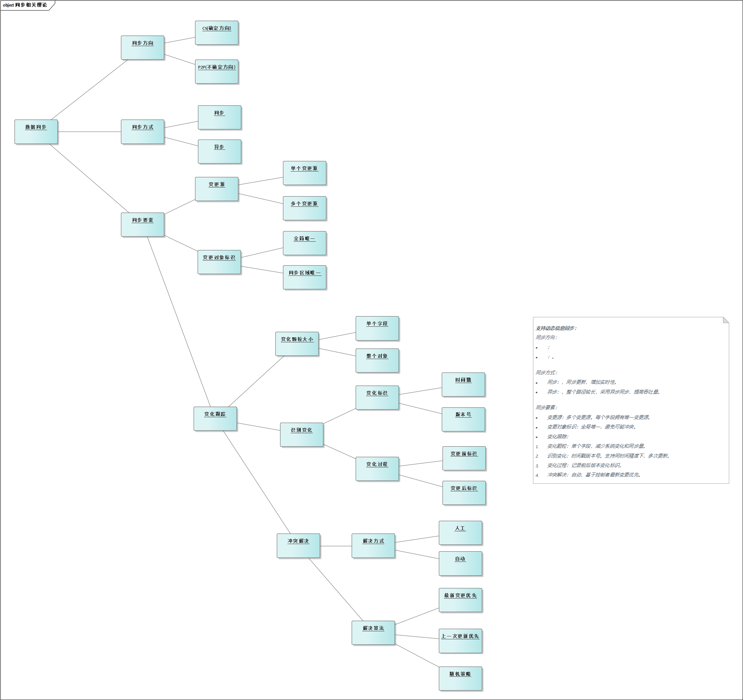
Task: Select the 上一次更新优先 node
Action: point(460,641)
